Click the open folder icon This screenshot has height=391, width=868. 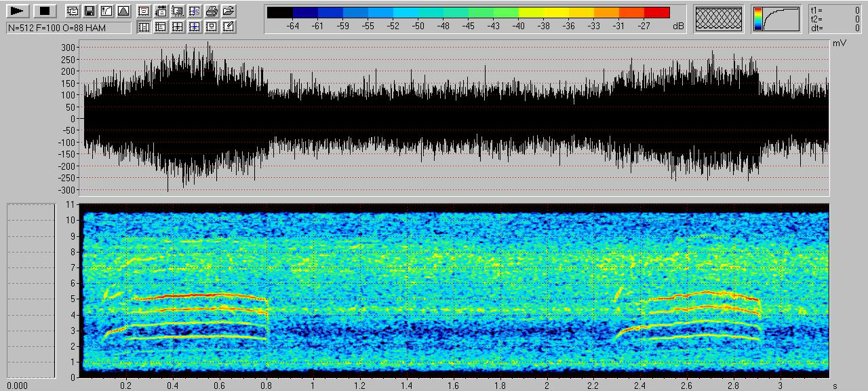[x=229, y=11]
